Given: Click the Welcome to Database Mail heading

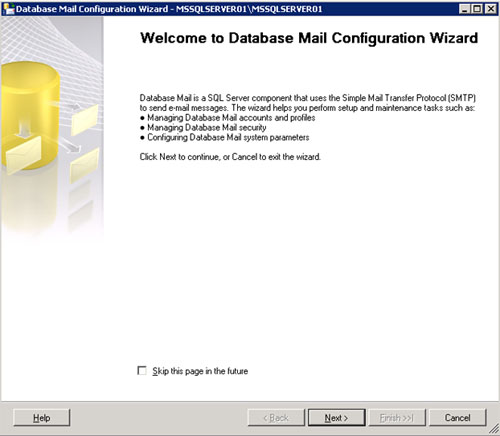Looking at the screenshot, I should (x=309, y=38).
